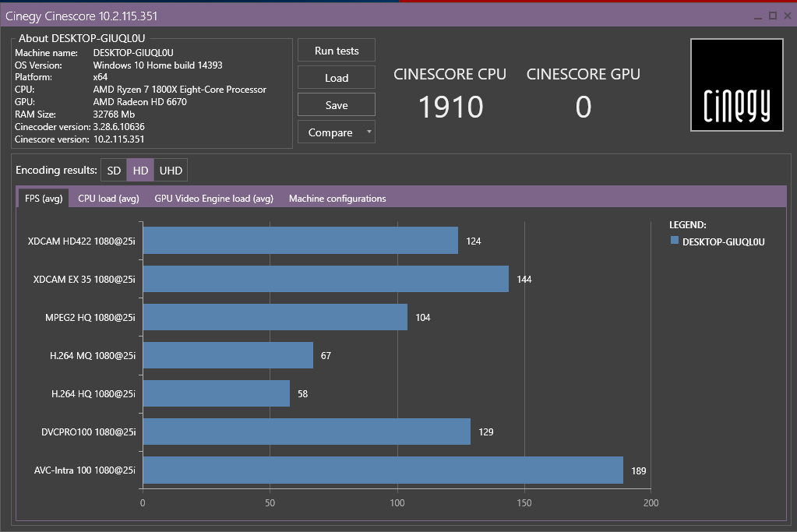This screenshot has height=532, width=797.
Task: Click the blue legend swatch for DESKTOP-GIUQL0U
Action: pos(675,241)
